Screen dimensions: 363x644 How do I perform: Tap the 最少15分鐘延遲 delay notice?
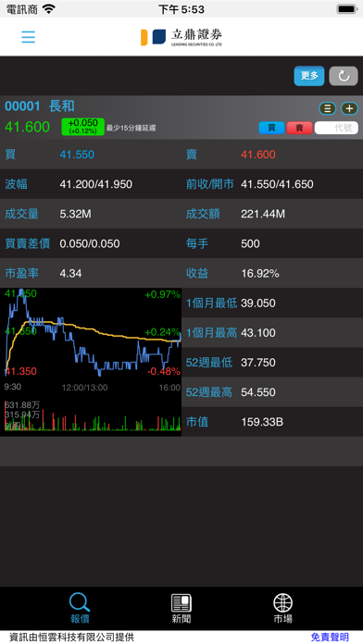click(131, 128)
